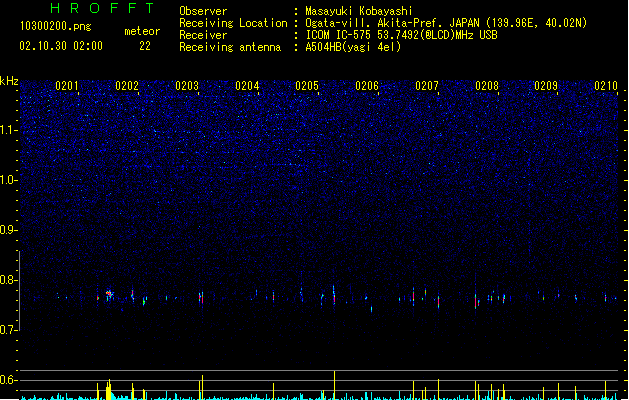Click the 0.7 kHz axis label
629x400 pixels.
coord(8,330)
